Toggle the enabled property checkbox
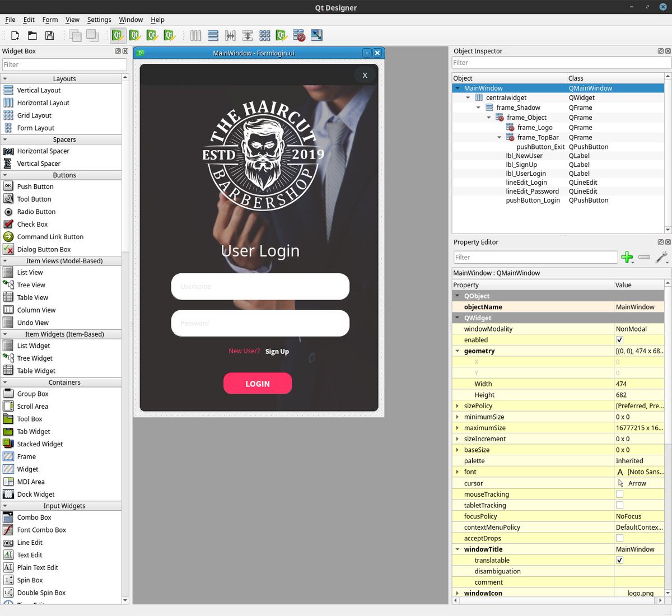The width and height of the screenshot is (672, 616). click(619, 340)
